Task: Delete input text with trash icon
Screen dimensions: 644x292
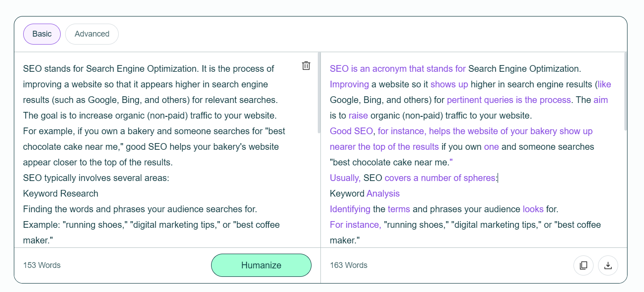Action: pos(306,66)
